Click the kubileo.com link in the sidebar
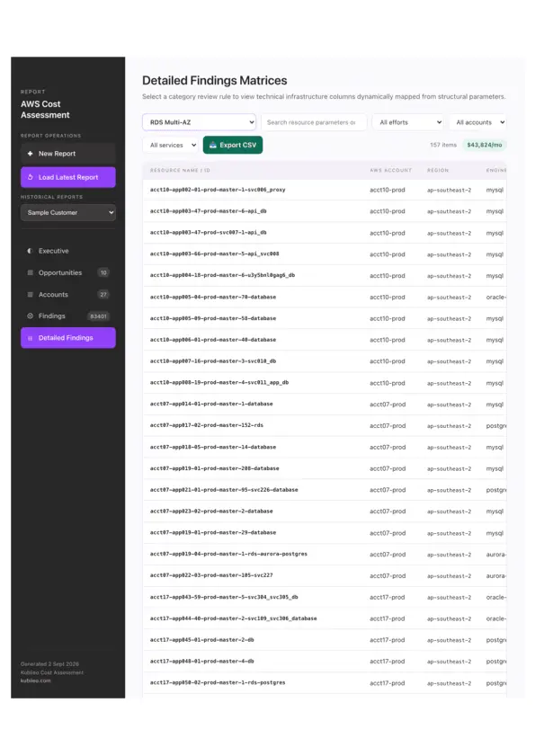The width and height of the screenshot is (535, 756). point(35,680)
